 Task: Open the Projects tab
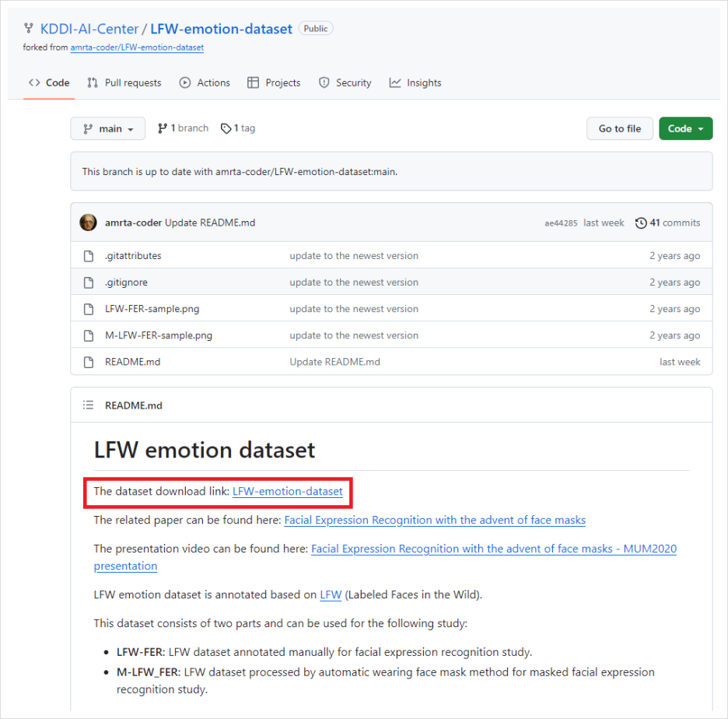coord(274,82)
